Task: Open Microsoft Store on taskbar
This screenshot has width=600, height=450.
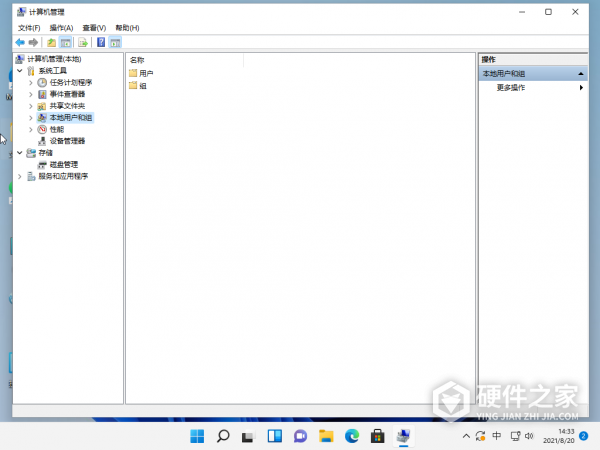Action: click(x=377, y=436)
